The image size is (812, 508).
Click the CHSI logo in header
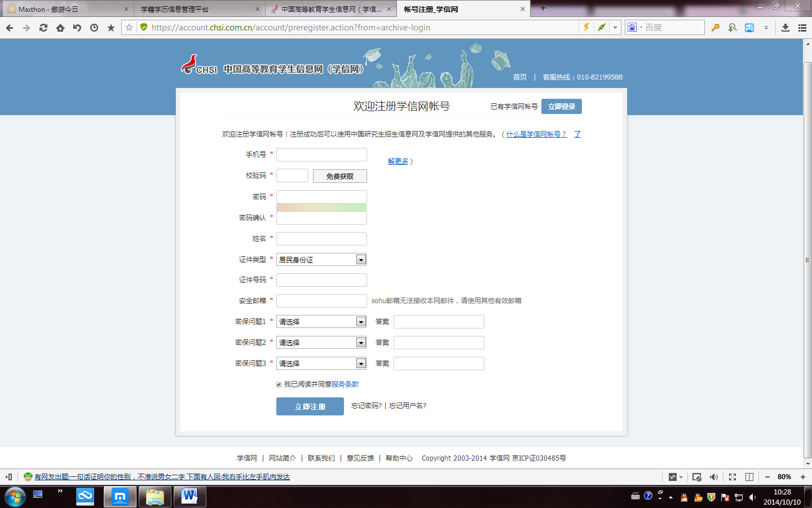[x=199, y=65]
